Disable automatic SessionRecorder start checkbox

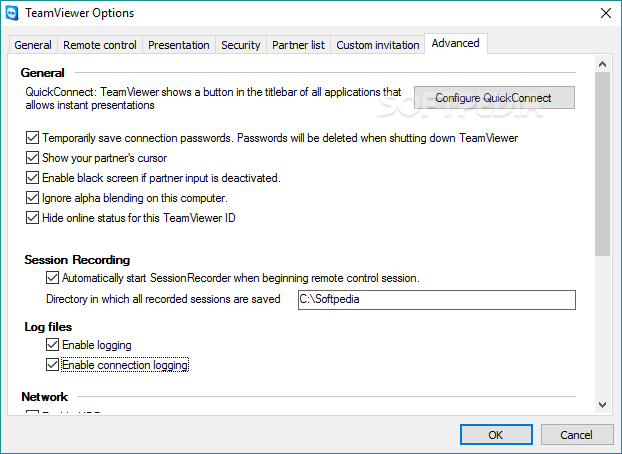[52, 277]
